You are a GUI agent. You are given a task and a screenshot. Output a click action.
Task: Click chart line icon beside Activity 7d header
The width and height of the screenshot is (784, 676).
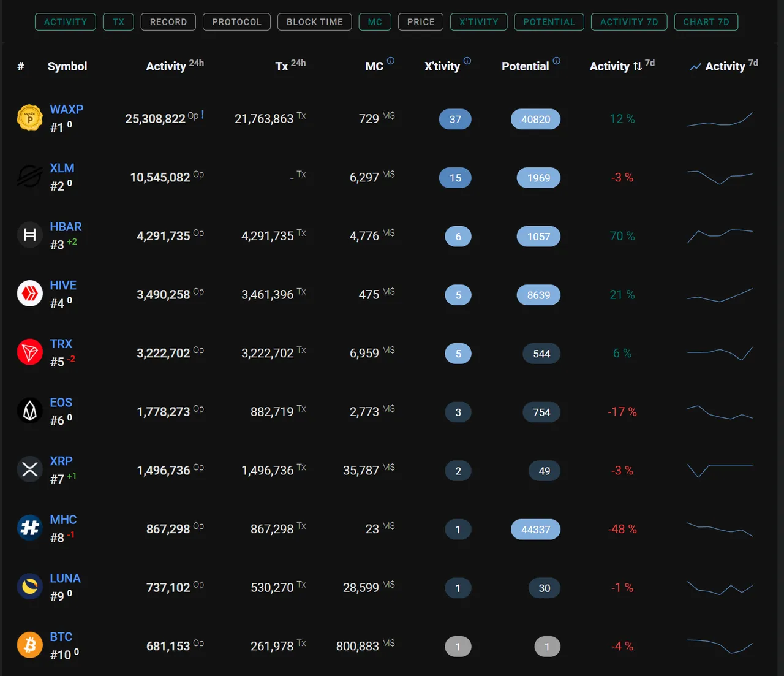click(695, 67)
